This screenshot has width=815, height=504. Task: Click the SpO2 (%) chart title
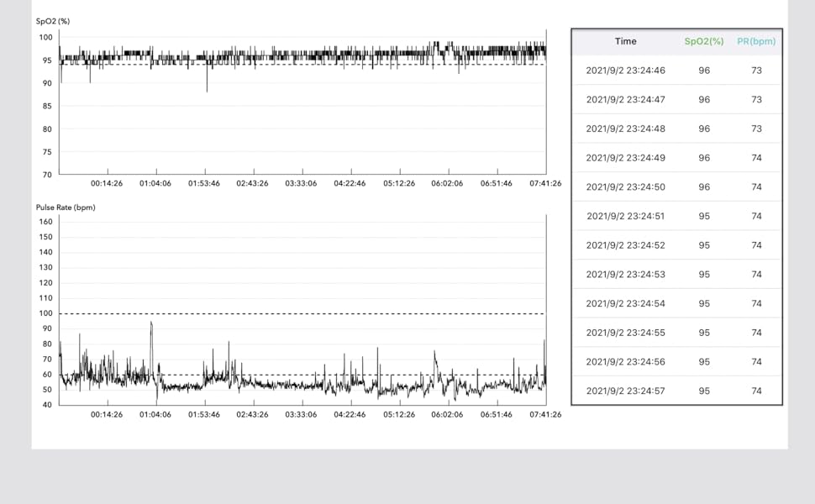tap(52, 21)
